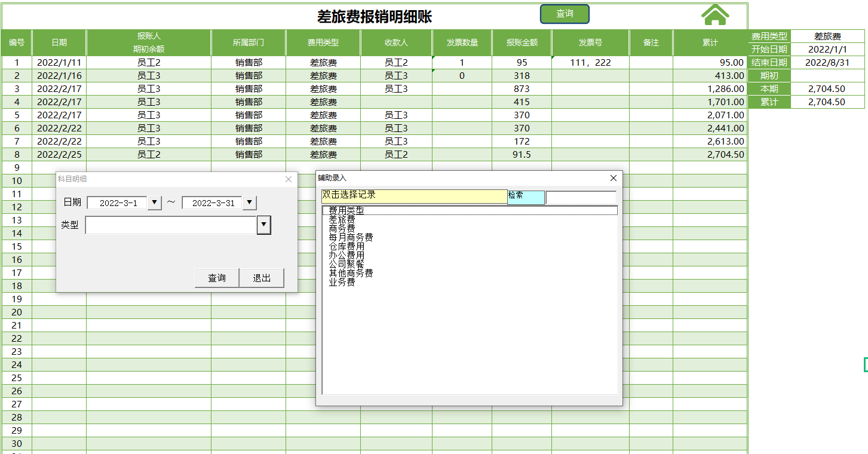Select the date cell 2022/2/25

pyautogui.click(x=59, y=154)
